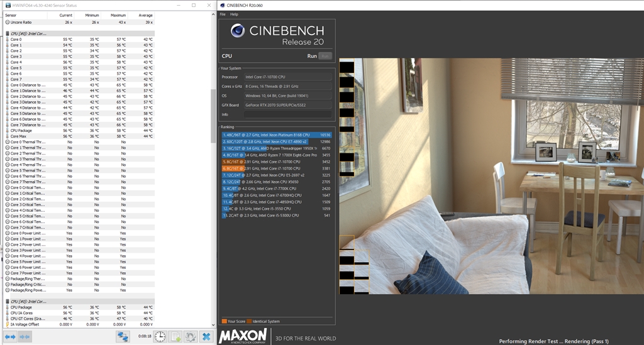
Task: Click the GFX Board GeForce RTX 2070 SUPER field
Action: tap(287, 105)
